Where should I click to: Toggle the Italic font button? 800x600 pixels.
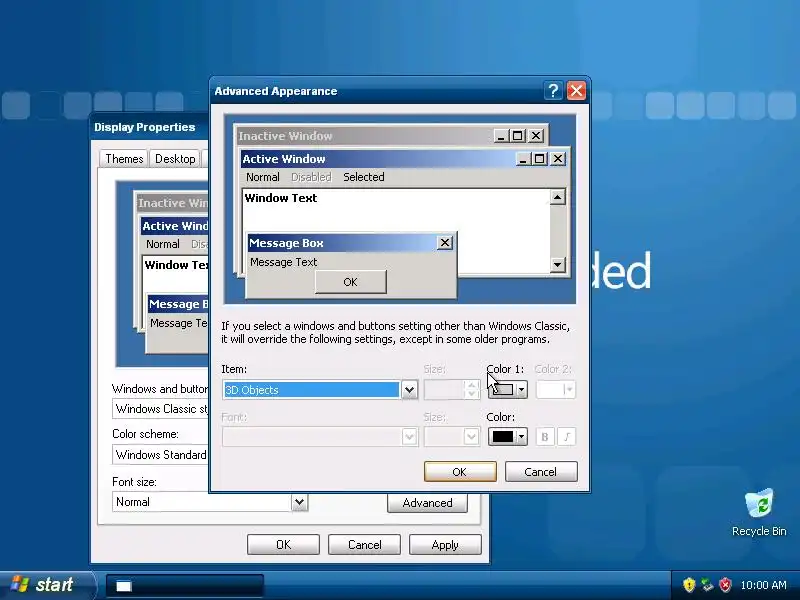(566, 437)
